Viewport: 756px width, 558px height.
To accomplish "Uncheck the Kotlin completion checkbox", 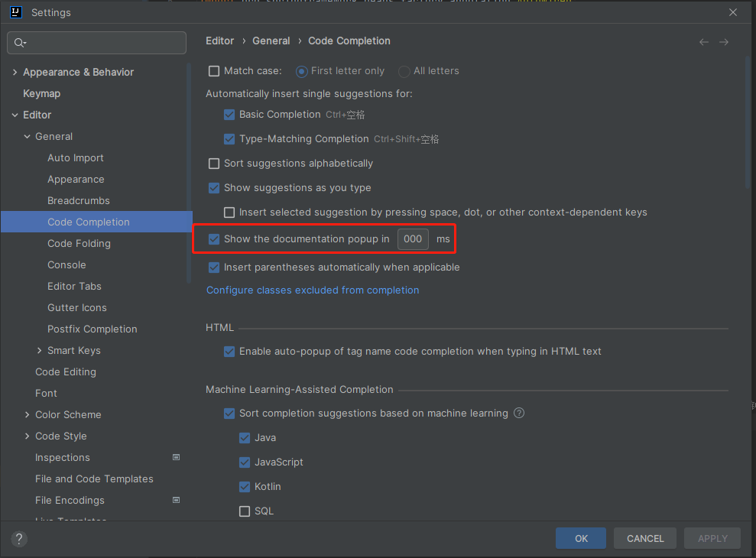I will pos(245,487).
